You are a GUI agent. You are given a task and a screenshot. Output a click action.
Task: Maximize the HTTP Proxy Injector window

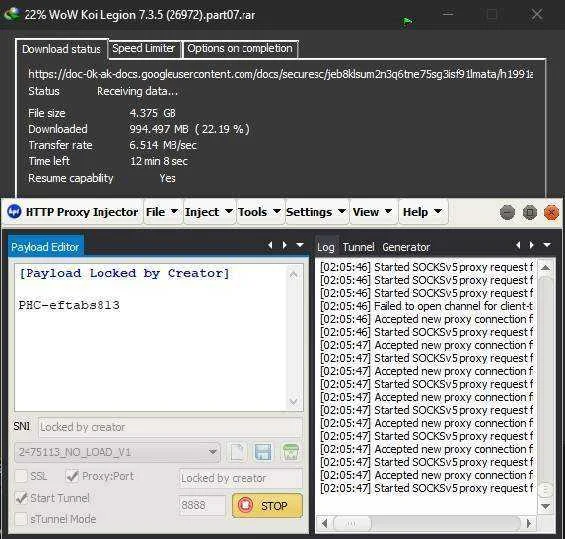point(530,213)
